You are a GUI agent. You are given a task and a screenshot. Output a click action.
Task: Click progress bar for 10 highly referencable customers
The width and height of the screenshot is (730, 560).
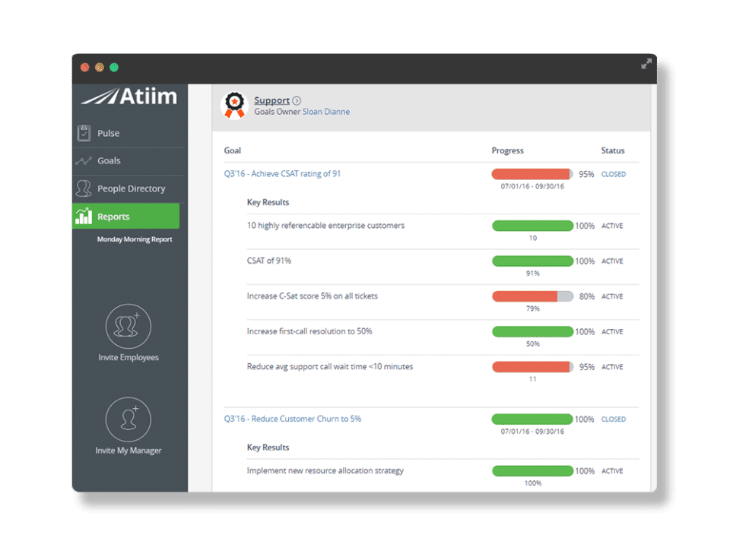tap(532, 226)
